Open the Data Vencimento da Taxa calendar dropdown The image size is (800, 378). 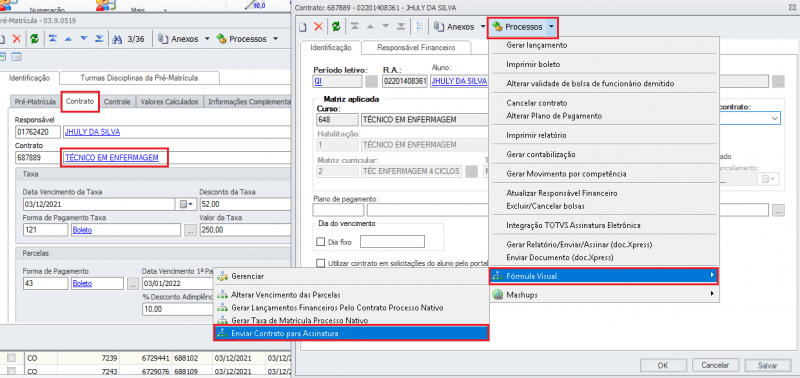click(187, 205)
